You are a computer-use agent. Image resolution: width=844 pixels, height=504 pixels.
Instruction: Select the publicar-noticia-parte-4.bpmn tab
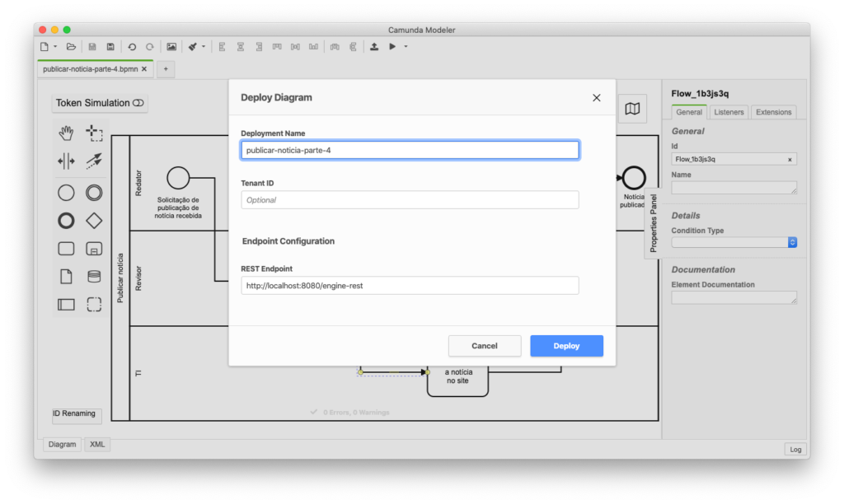pos(90,69)
